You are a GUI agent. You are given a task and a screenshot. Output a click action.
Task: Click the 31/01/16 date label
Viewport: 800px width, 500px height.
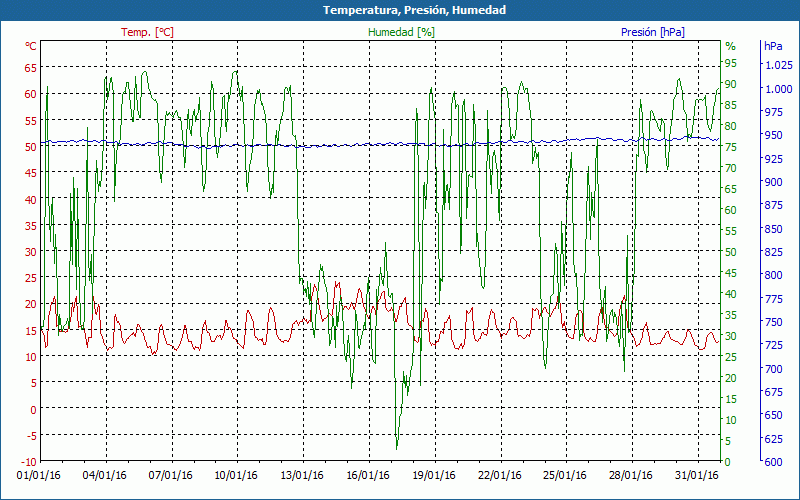(x=697, y=476)
